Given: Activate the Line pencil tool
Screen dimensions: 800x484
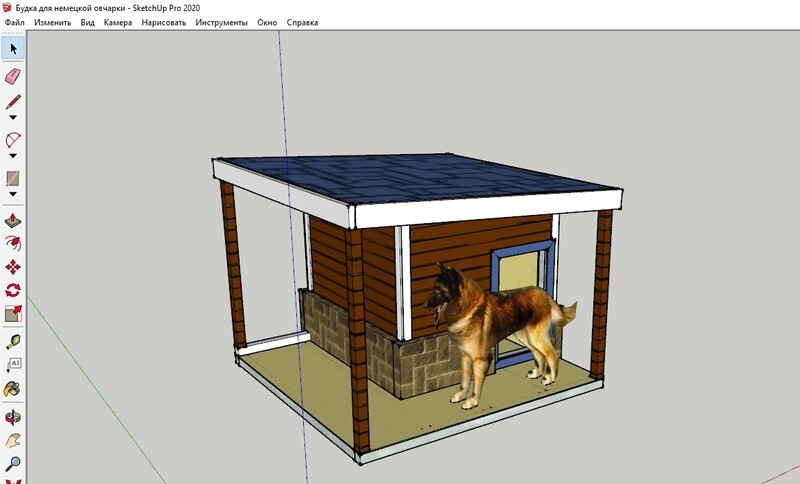Looking at the screenshot, I should [13, 102].
